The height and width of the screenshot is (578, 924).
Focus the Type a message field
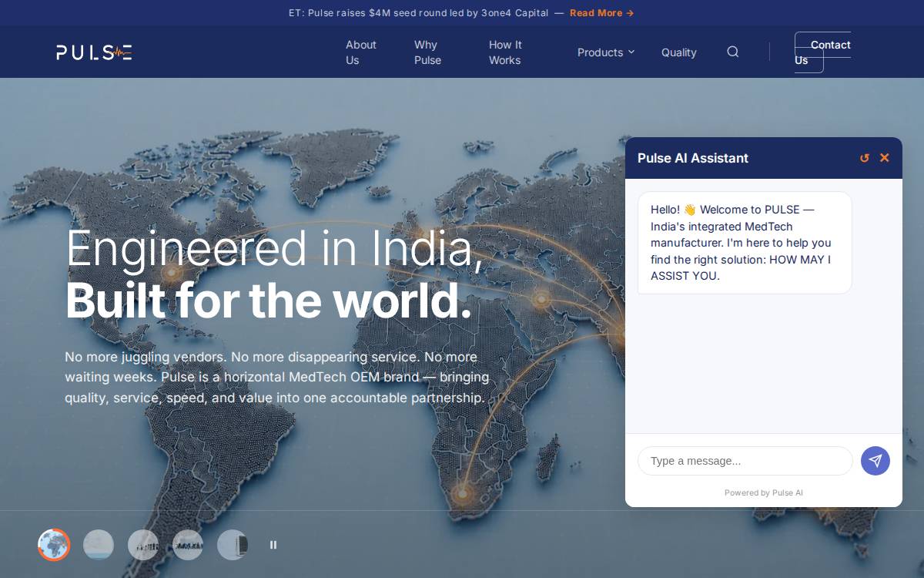click(745, 461)
